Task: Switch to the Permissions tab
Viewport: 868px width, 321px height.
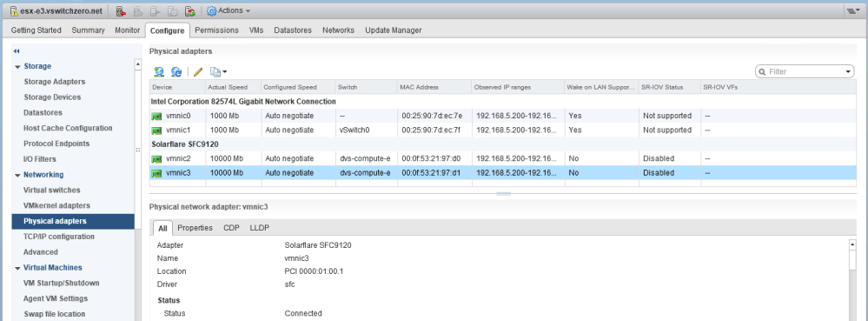Action: 216,30
